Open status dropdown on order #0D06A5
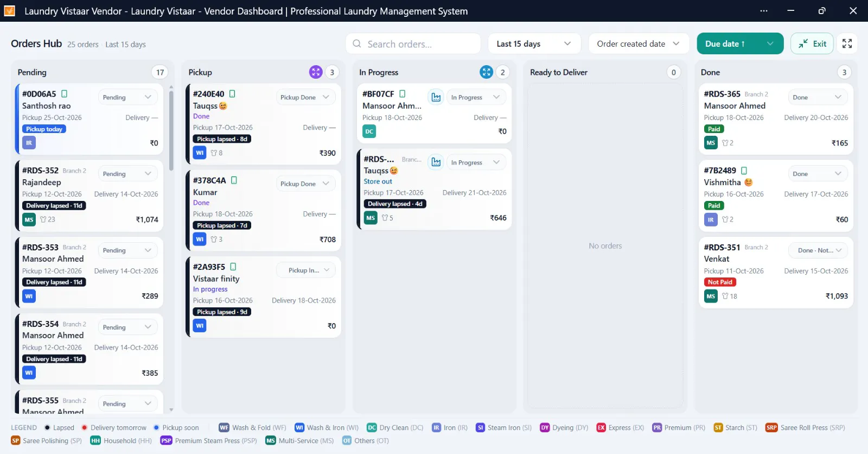Image resolution: width=868 pixels, height=454 pixels. click(x=127, y=97)
